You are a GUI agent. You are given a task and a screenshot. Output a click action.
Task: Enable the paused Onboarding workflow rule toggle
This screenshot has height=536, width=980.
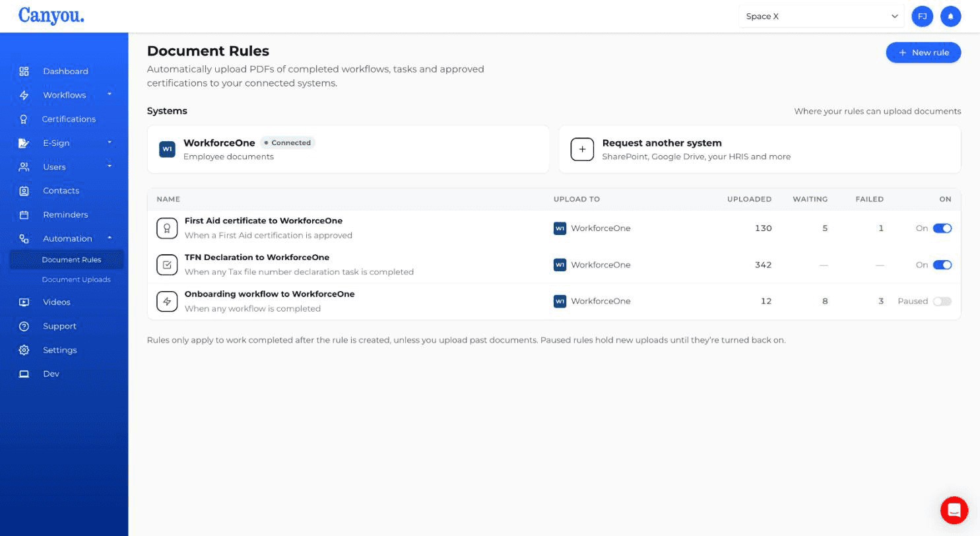click(942, 301)
